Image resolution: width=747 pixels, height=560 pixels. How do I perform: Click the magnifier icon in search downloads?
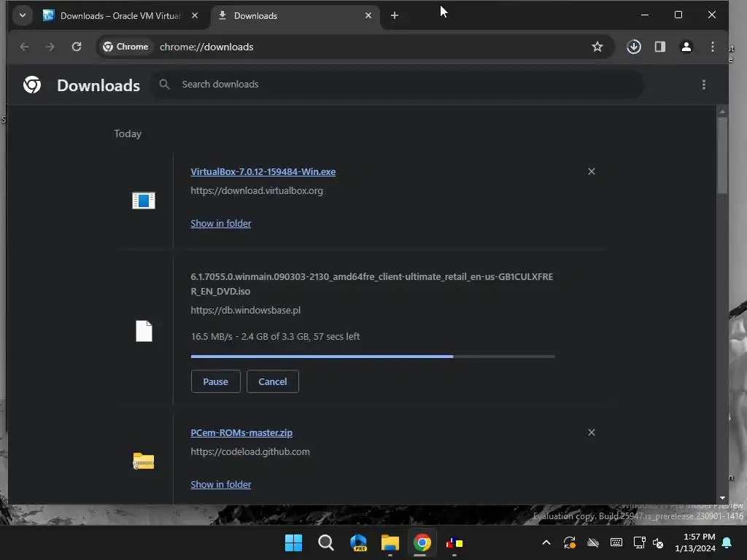click(164, 85)
